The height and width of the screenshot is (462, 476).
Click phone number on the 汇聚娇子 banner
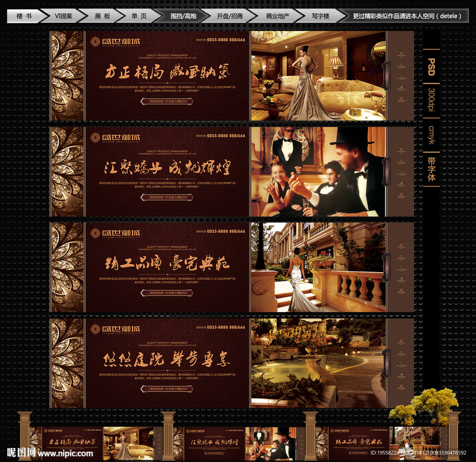226,136
